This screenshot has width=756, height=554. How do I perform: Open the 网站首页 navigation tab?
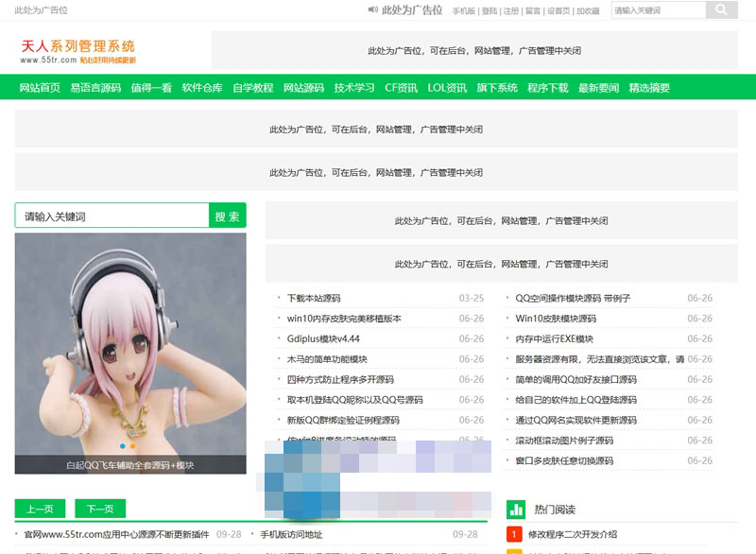pos(40,88)
